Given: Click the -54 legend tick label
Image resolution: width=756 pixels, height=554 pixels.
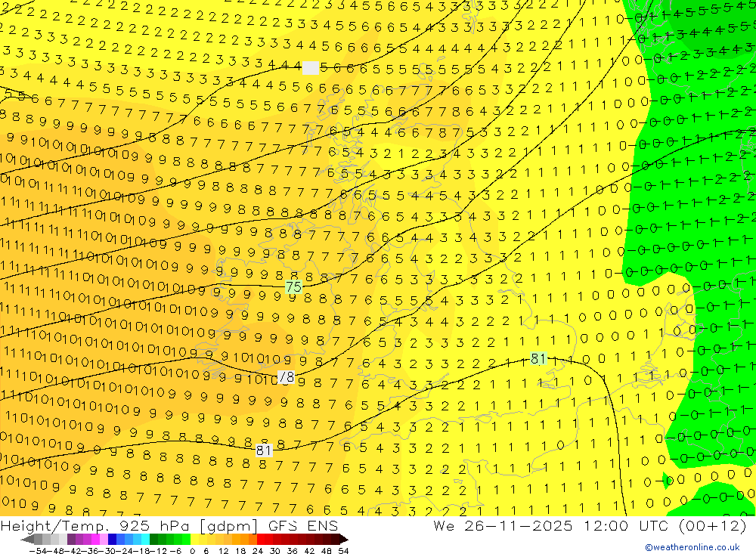Looking at the screenshot, I should click(x=38, y=551).
